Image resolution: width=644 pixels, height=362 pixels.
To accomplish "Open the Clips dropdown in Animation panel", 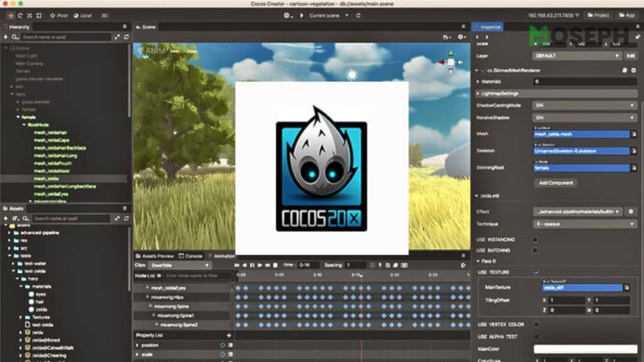I will (180, 266).
